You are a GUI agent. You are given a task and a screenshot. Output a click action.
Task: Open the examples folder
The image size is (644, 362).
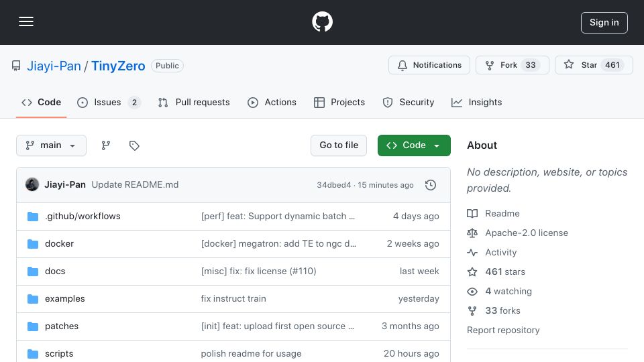pyautogui.click(x=65, y=299)
